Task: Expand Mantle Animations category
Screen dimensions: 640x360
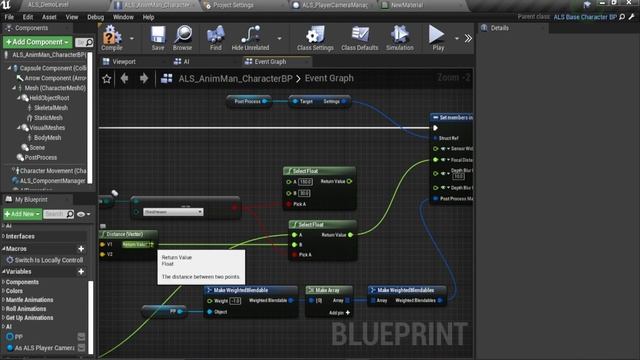Action: 3,300
